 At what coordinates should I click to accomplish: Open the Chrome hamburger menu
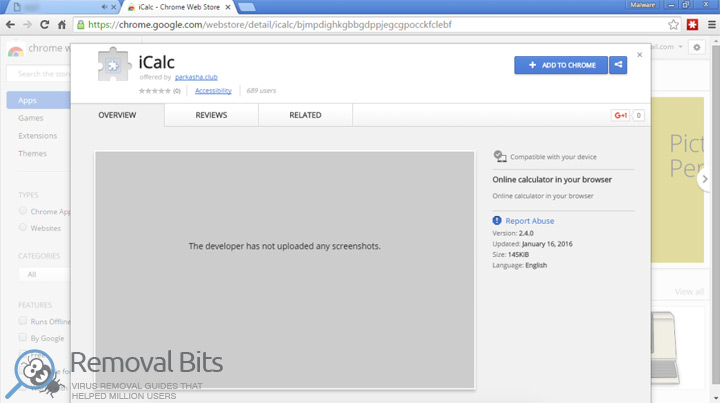(712, 25)
